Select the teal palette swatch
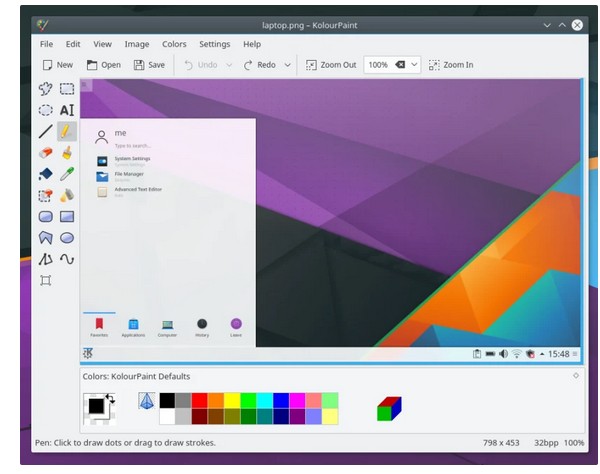Image resolution: width=600 pixels, height=474 pixels. coord(264,416)
